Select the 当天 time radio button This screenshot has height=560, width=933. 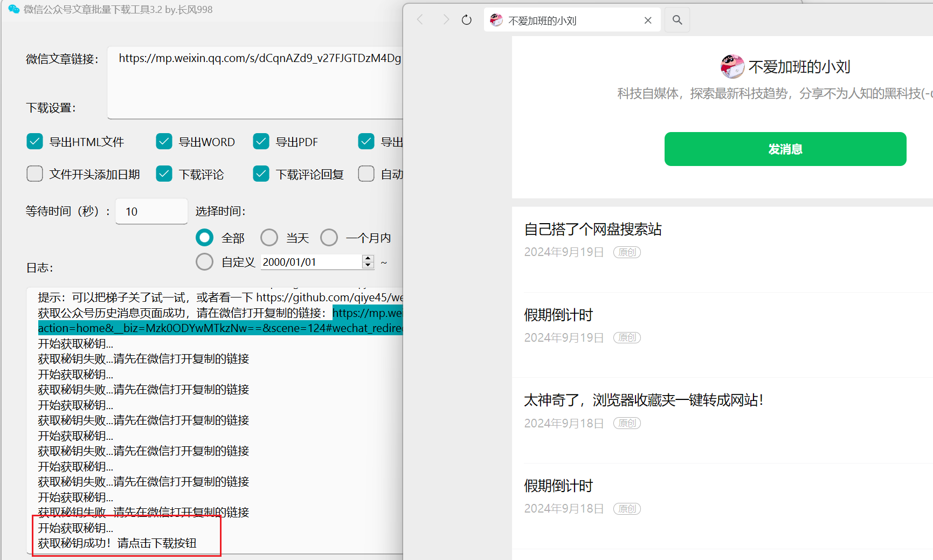[269, 238]
